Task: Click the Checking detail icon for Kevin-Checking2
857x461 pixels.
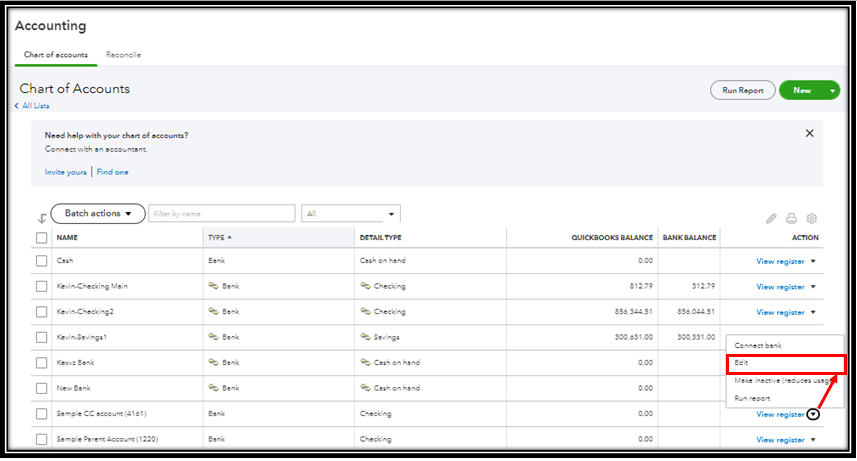Action: [365, 311]
